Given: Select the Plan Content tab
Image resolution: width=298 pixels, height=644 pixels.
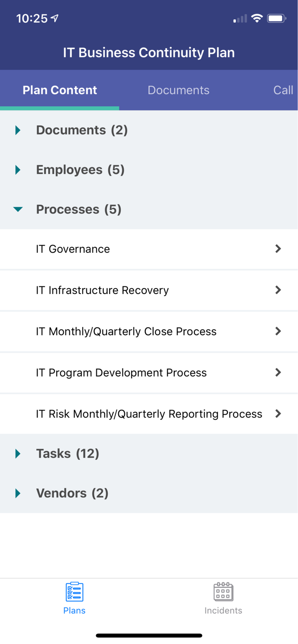Looking at the screenshot, I should 60,90.
